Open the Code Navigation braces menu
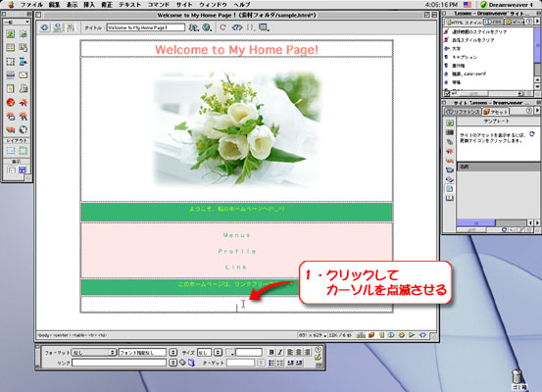 click(x=251, y=27)
